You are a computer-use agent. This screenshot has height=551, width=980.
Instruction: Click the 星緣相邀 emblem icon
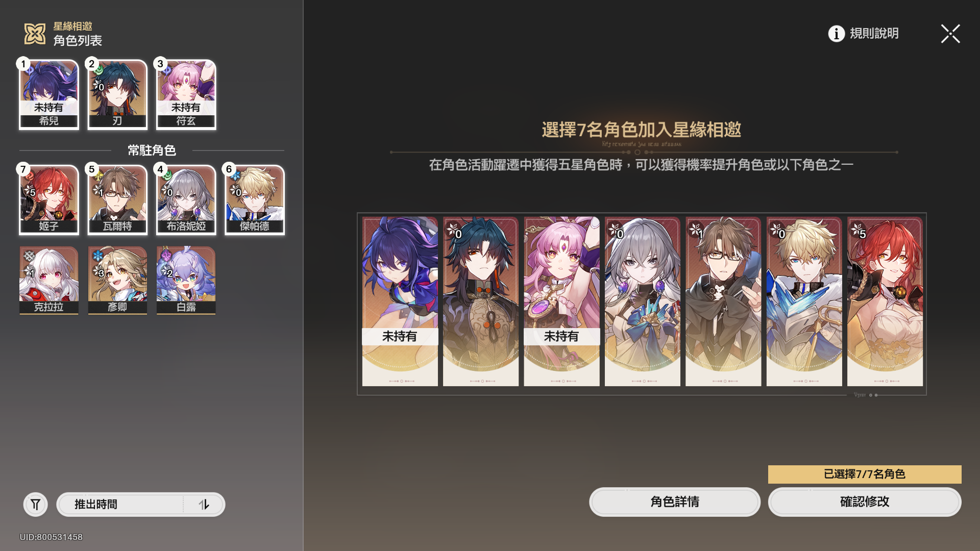click(x=35, y=34)
